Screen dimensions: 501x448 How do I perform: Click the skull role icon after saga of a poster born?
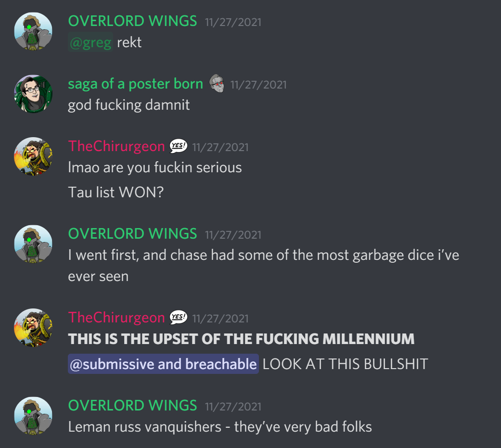(x=217, y=84)
